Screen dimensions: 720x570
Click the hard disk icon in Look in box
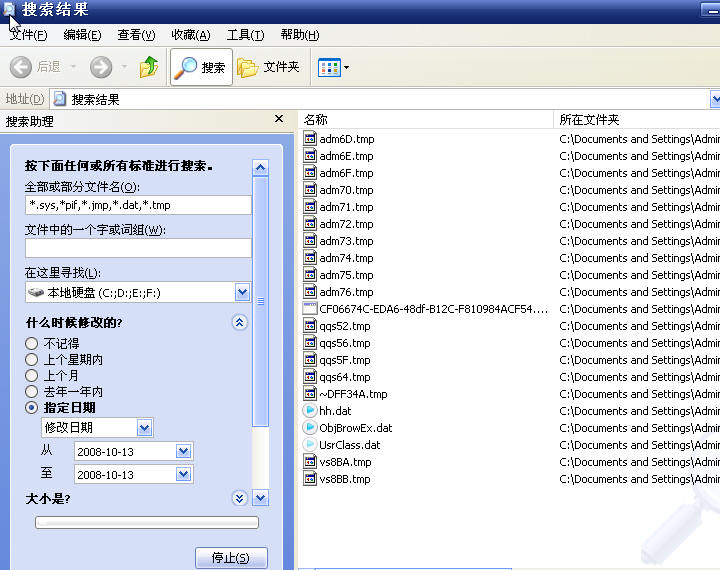tap(36, 292)
